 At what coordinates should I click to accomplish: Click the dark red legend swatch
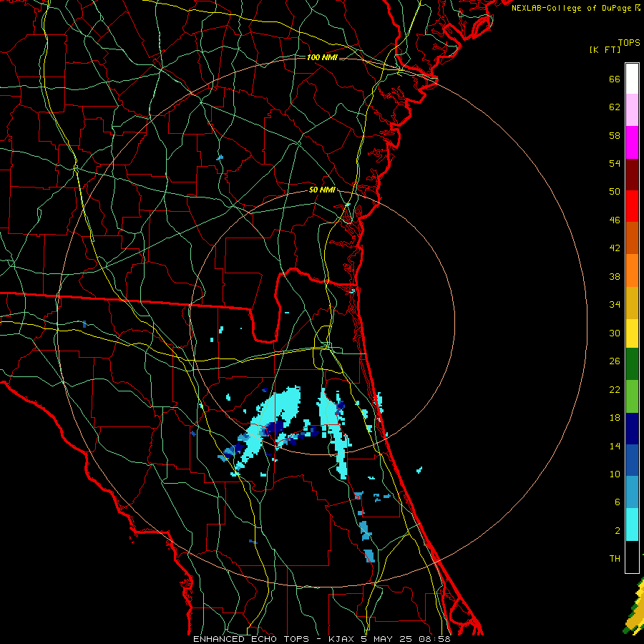pyautogui.click(x=632, y=175)
